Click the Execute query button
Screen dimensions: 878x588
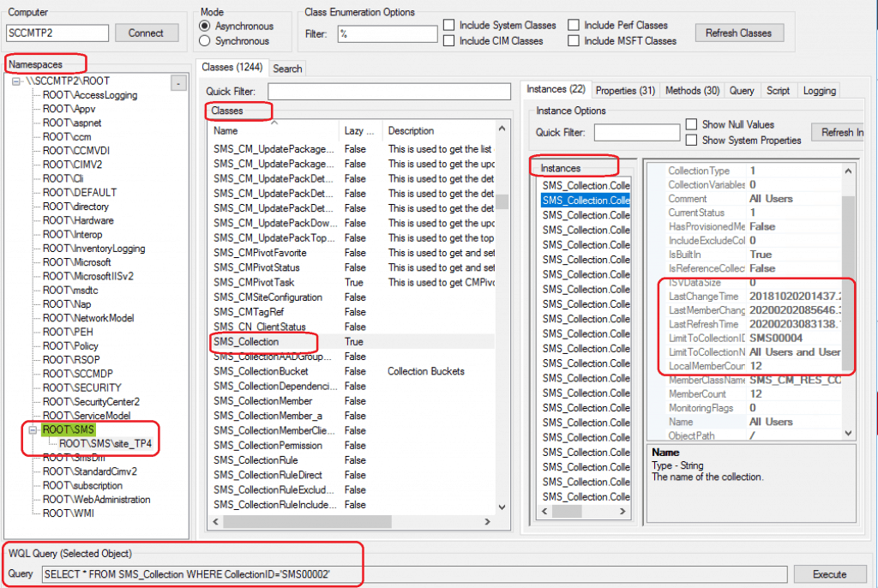click(x=830, y=574)
